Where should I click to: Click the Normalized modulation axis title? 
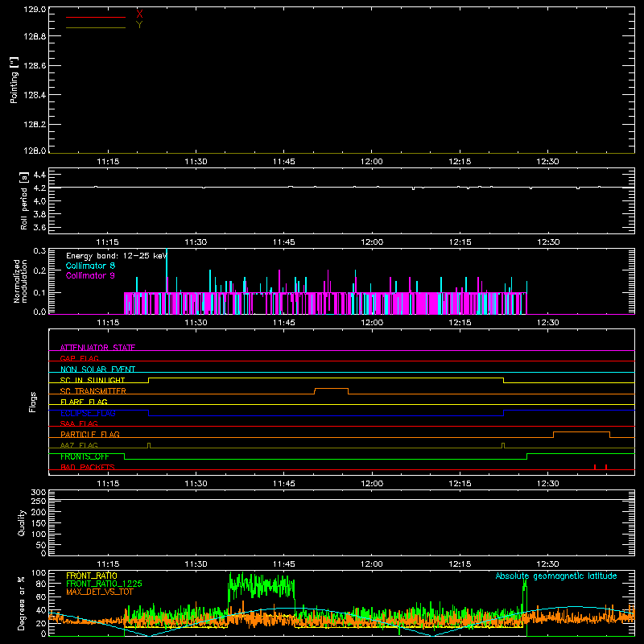[19, 281]
